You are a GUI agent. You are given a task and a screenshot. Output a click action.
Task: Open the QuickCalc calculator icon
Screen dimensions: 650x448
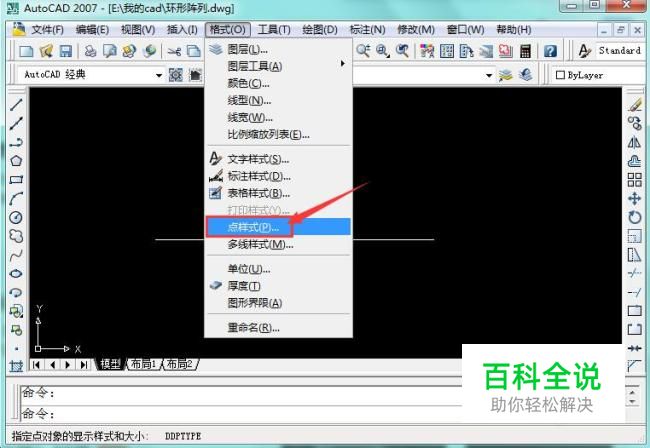point(525,51)
